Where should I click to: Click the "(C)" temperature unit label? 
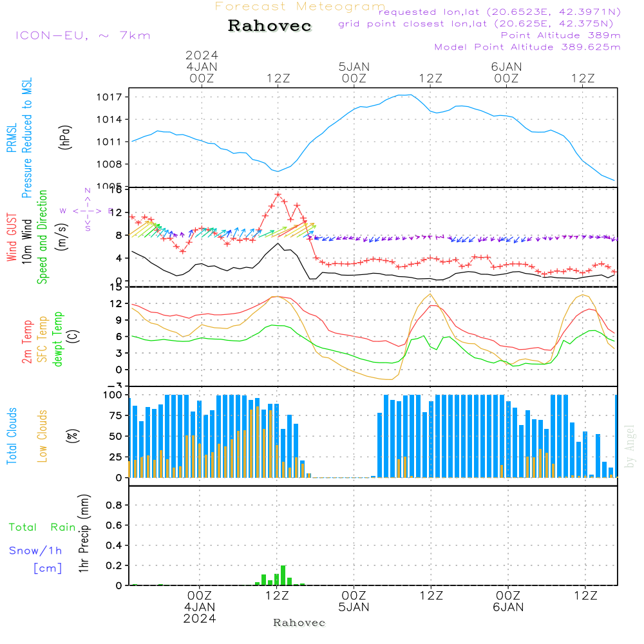coord(73,336)
